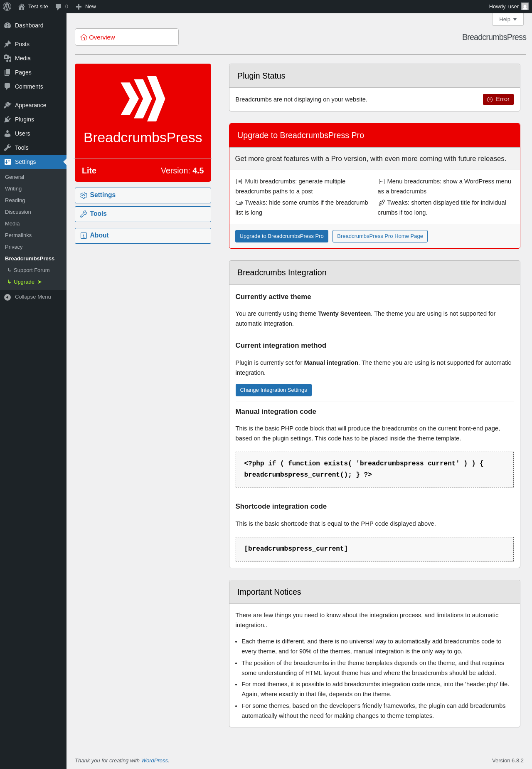Open the Howdy, user account menu

point(508,7)
